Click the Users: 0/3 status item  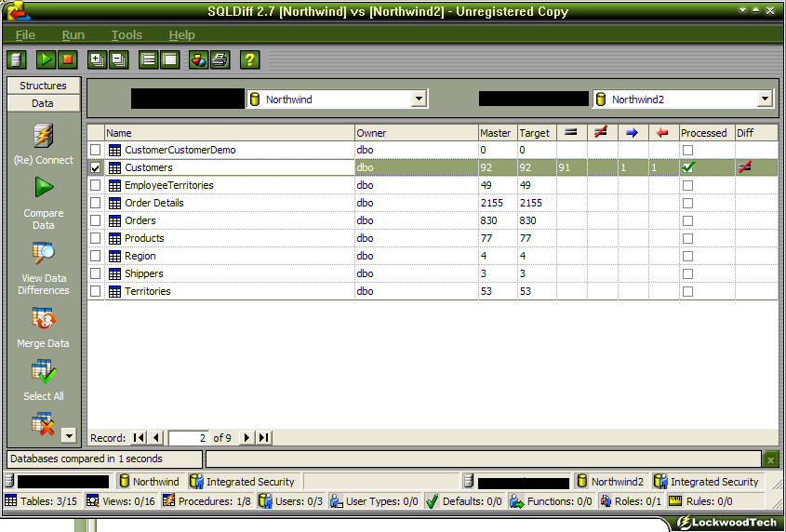coord(291,501)
